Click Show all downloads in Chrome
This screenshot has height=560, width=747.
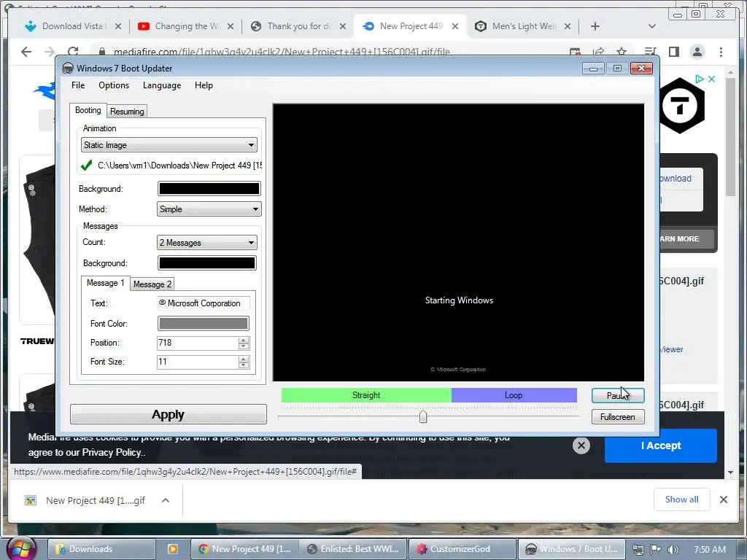[682, 499]
